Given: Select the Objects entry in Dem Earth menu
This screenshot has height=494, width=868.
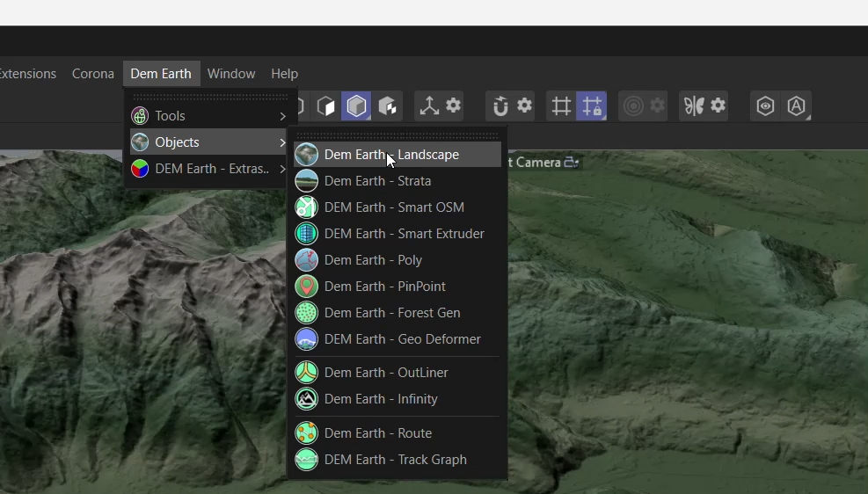Looking at the screenshot, I should 209,142.
